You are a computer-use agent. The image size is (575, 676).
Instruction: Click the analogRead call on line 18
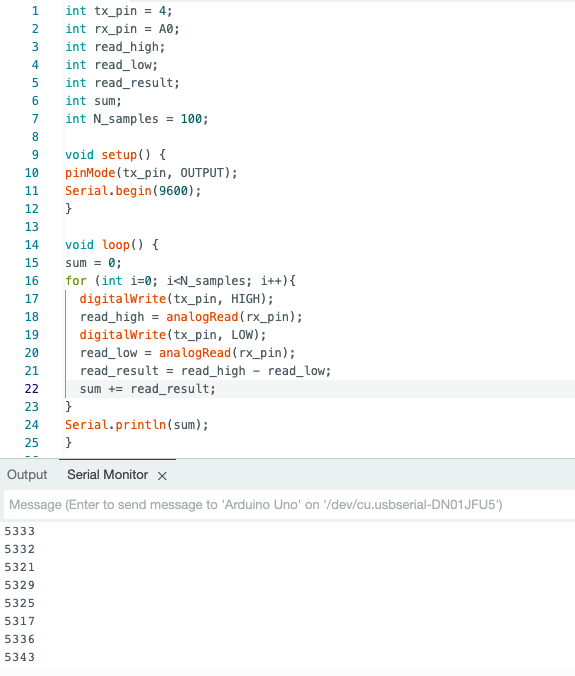pos(202,317)
